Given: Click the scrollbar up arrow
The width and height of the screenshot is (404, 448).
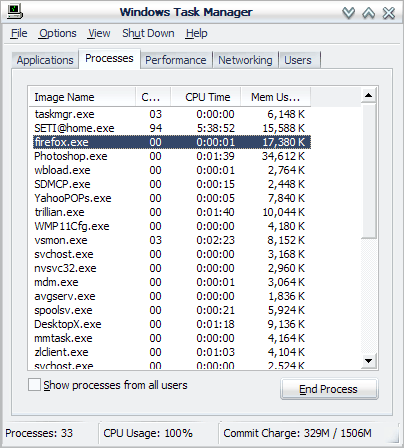Looking at the screenshot, I should [369, 96].
